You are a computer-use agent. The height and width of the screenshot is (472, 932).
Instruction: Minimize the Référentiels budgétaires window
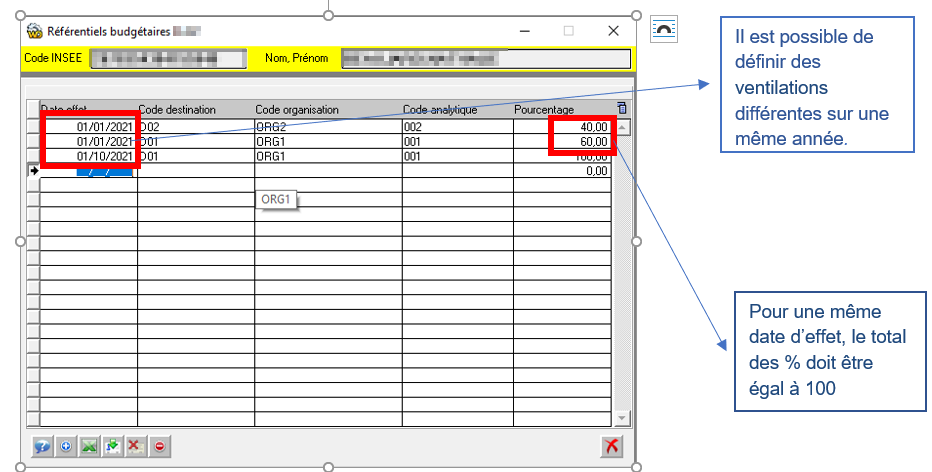pos(525,31)
